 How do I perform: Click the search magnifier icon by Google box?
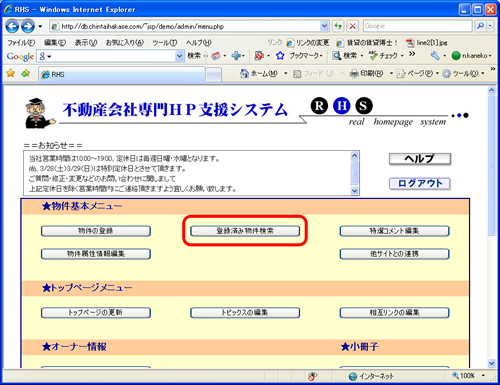coord(480,26)
